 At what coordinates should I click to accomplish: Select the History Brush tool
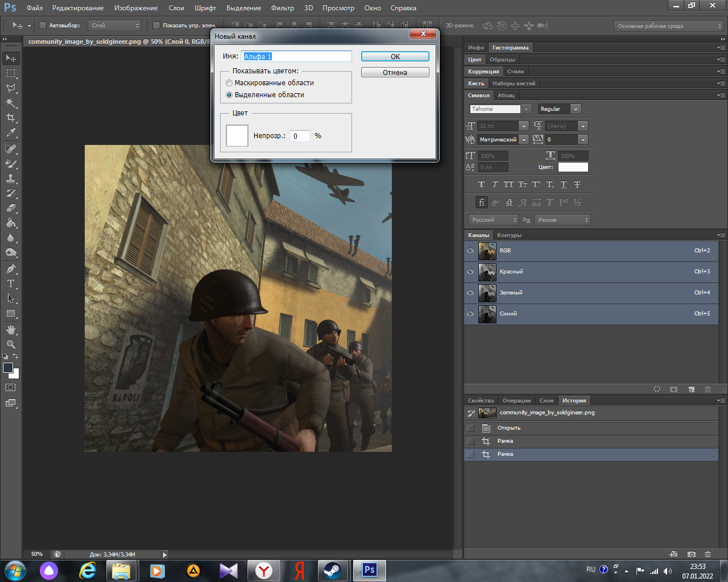11,193
